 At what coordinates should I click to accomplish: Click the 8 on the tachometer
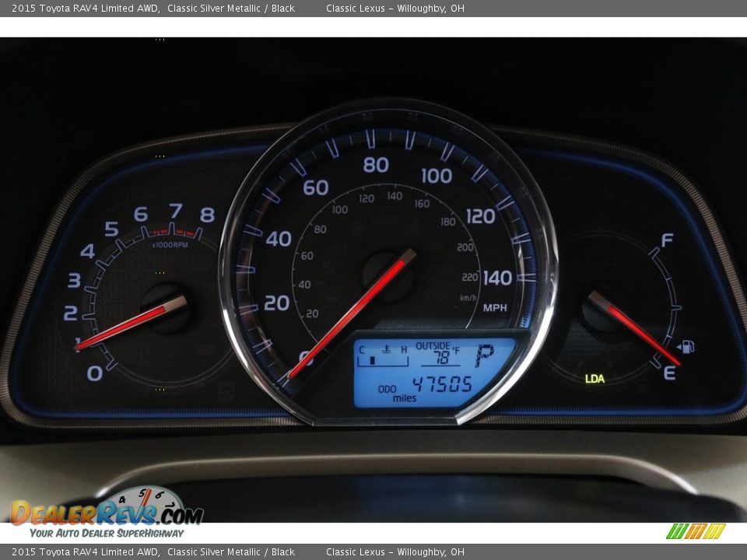tap(207, 215)
